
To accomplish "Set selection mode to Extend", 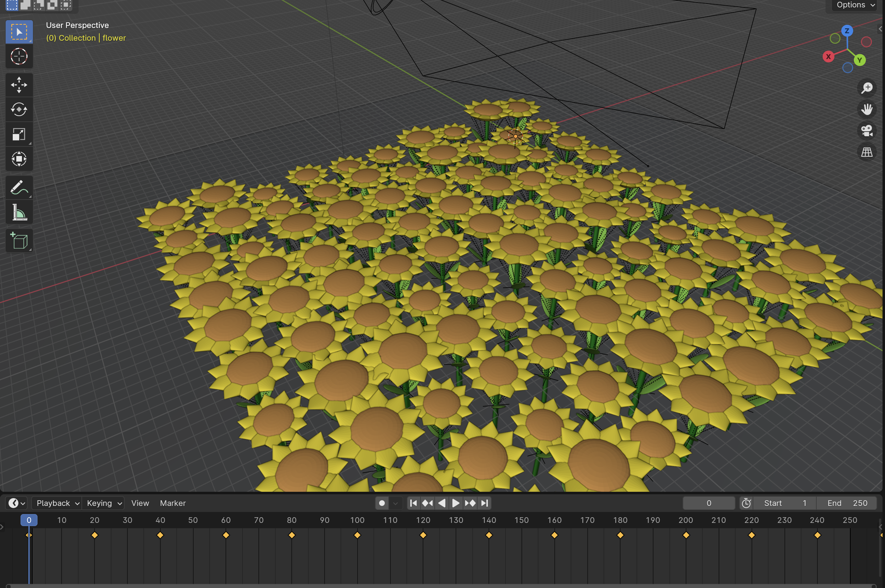I will 25,5.
